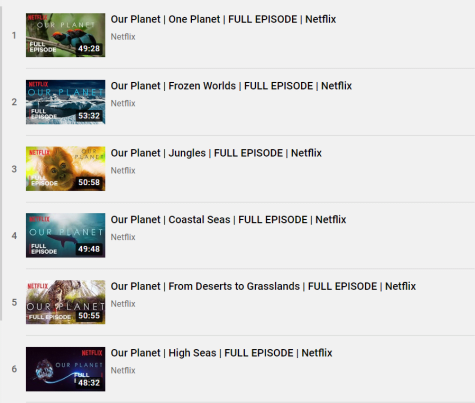Open Netflix channel under Deserts to Grasslands video
Screen dimensions: 475x403
[123, 304]
